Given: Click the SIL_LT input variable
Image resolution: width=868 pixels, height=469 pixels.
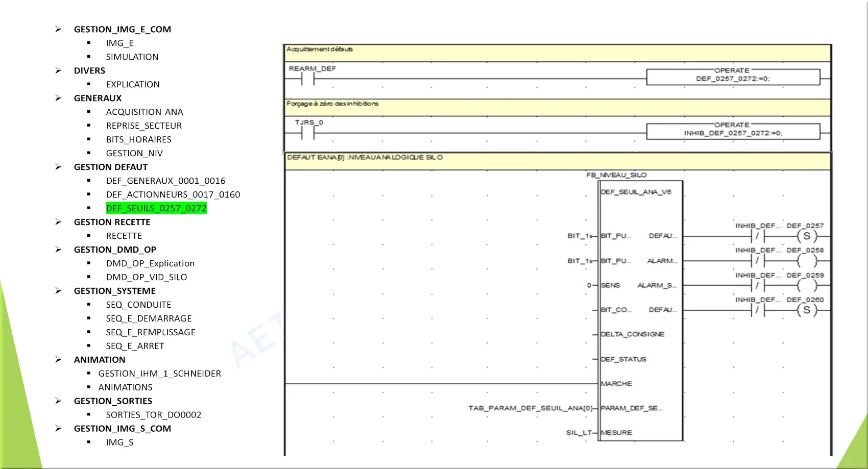Looking at the screenshot, I should tap(579, 433).
